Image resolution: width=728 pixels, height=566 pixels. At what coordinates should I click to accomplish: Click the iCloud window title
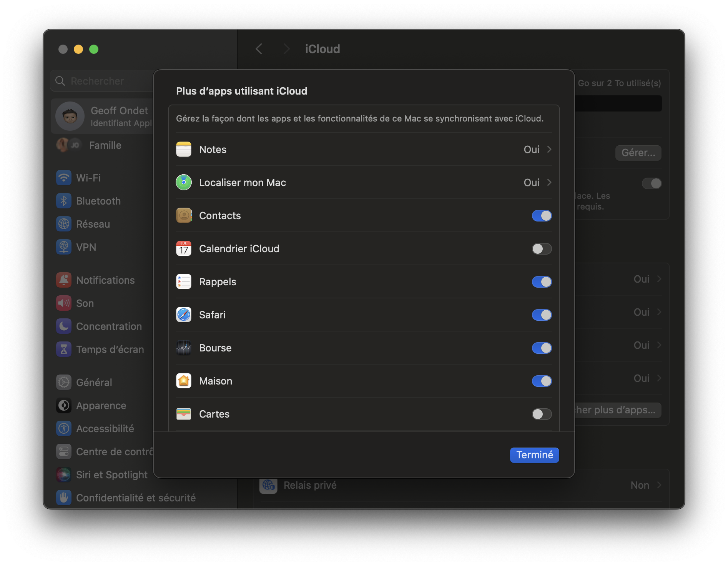point(322,49)
